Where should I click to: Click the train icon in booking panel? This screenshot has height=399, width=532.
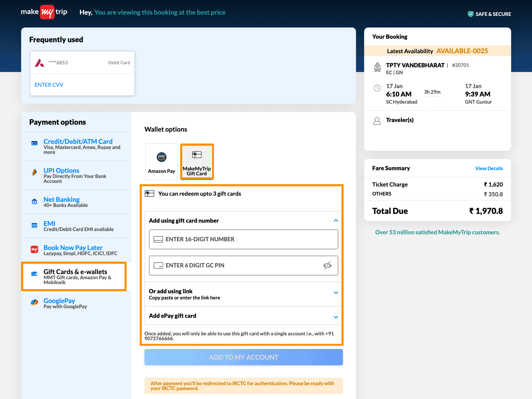(377, 67)
